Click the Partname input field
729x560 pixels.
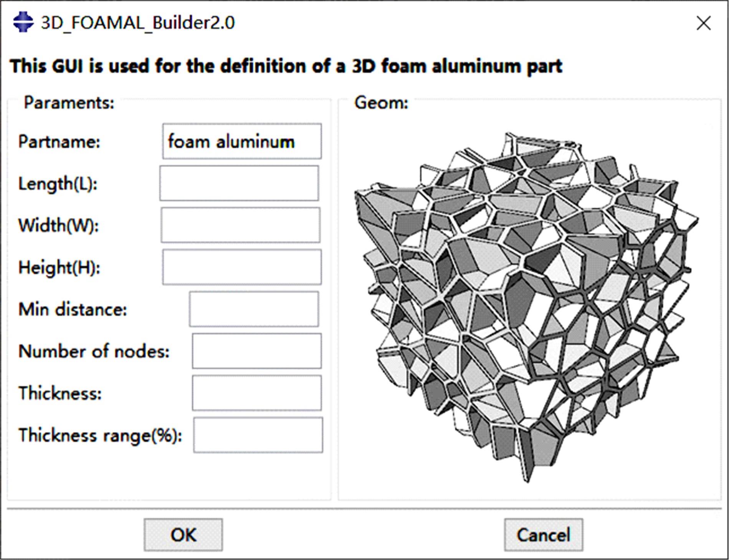click(x=242, y=141)
